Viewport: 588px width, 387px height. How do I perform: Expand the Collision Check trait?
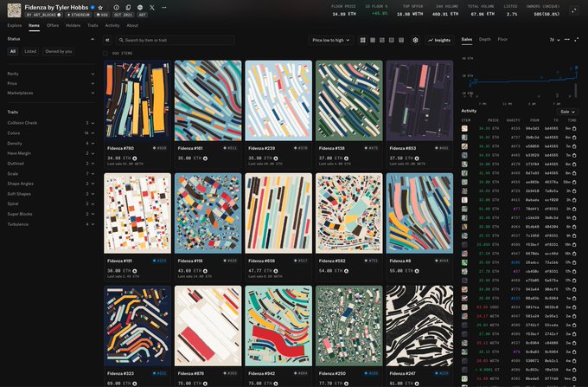pos(51,123)
